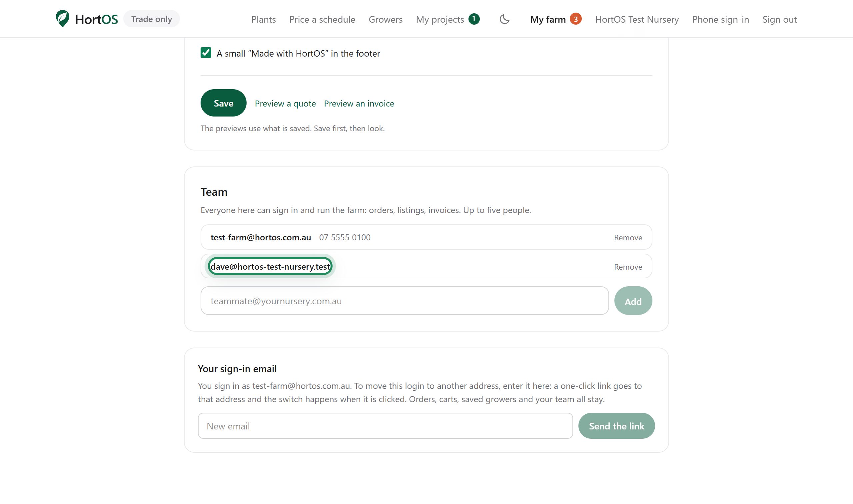This screenshot has width=853, height=504.
Task: Open the orange 3 badge beside My farm
Action: 575,19
